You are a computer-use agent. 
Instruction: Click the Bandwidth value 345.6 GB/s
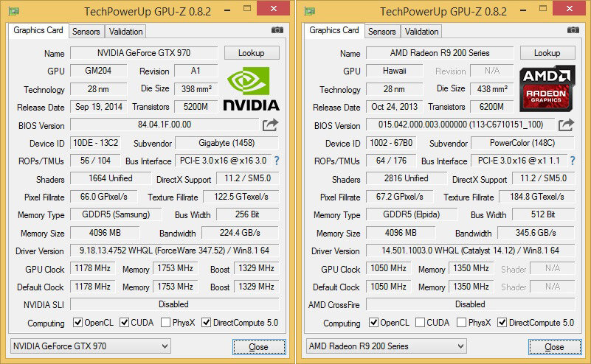[536, 233]
